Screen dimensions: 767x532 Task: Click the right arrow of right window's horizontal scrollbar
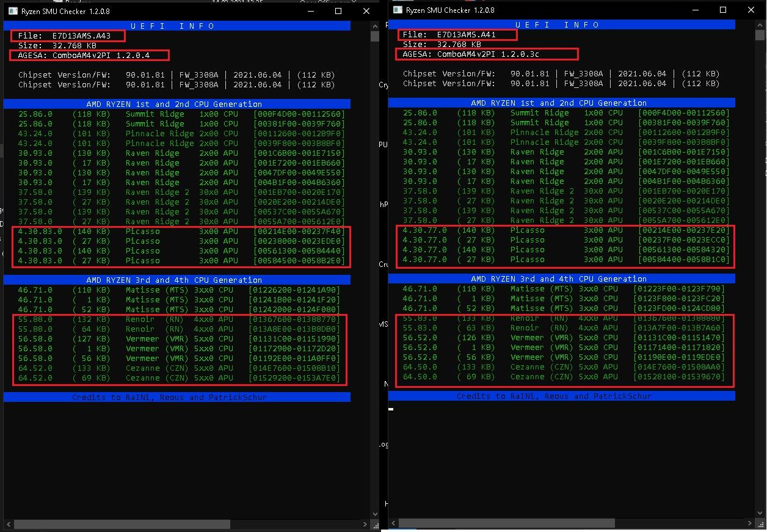click(x=751, y=523)
